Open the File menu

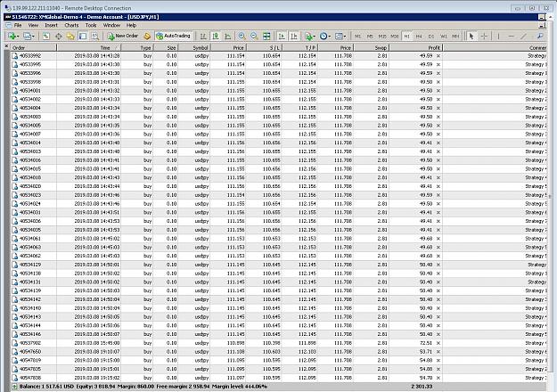tap(18, 25)
